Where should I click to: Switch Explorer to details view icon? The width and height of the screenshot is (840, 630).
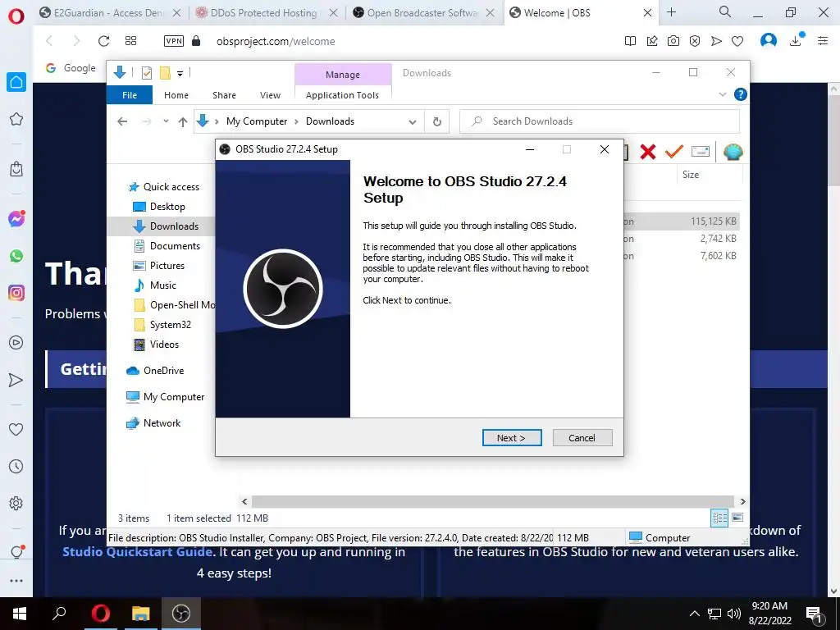pos(719,518)
